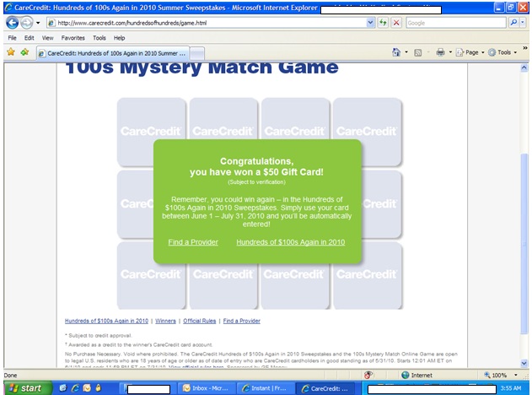Click the Print toolbar icon
The width and height of the screenshot is (532, 395).
tap(440, 52)
